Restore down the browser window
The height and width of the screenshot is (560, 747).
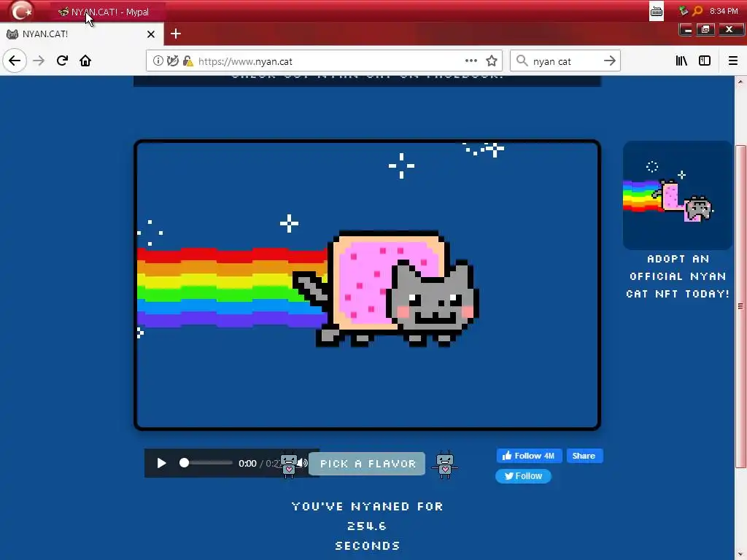pyautogui.click(x=706, y=29)
